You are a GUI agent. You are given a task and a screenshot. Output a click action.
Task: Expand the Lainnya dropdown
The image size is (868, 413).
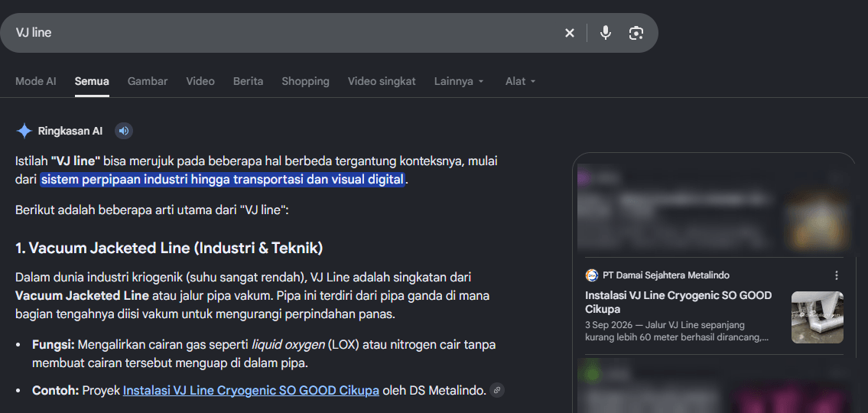pyautogui.click(x=459, y=81)
